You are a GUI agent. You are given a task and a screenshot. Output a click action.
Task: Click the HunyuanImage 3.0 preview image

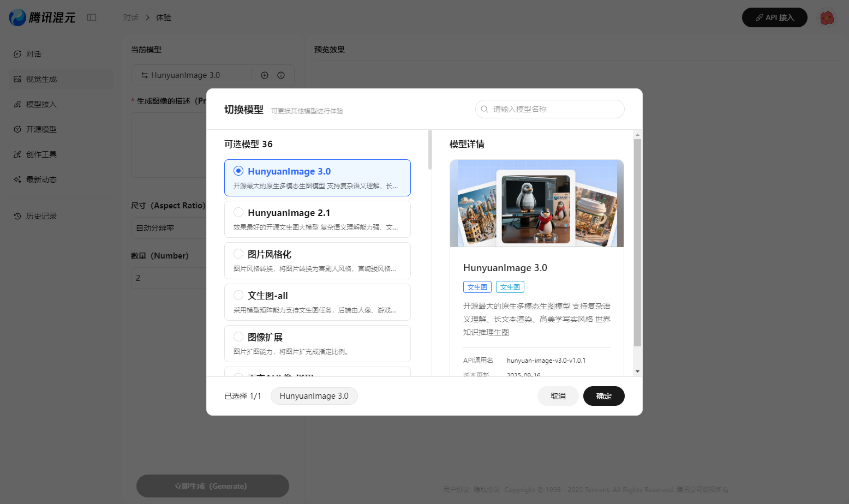pos(537,203)
